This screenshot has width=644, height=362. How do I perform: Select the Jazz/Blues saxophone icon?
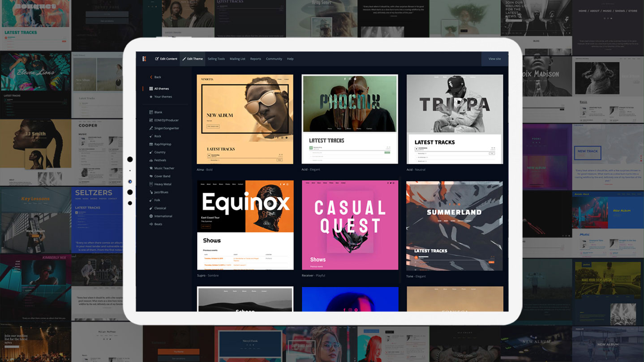click(152, 192)
